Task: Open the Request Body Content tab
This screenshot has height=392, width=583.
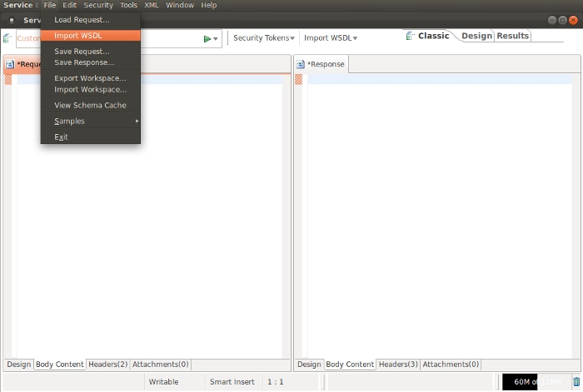Action: click(60, 365)
